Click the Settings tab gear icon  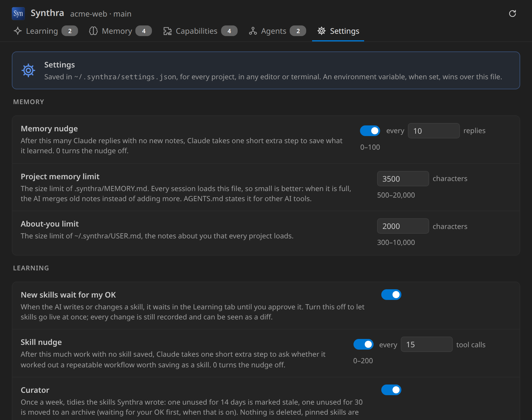pyautogui.click(x=322, y=31)
